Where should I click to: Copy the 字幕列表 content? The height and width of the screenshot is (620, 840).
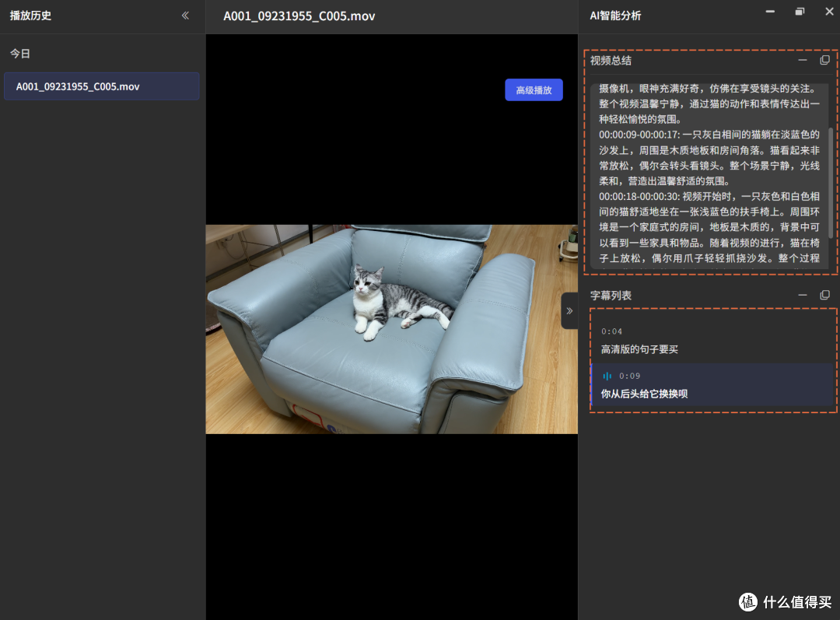coord(824,295)
